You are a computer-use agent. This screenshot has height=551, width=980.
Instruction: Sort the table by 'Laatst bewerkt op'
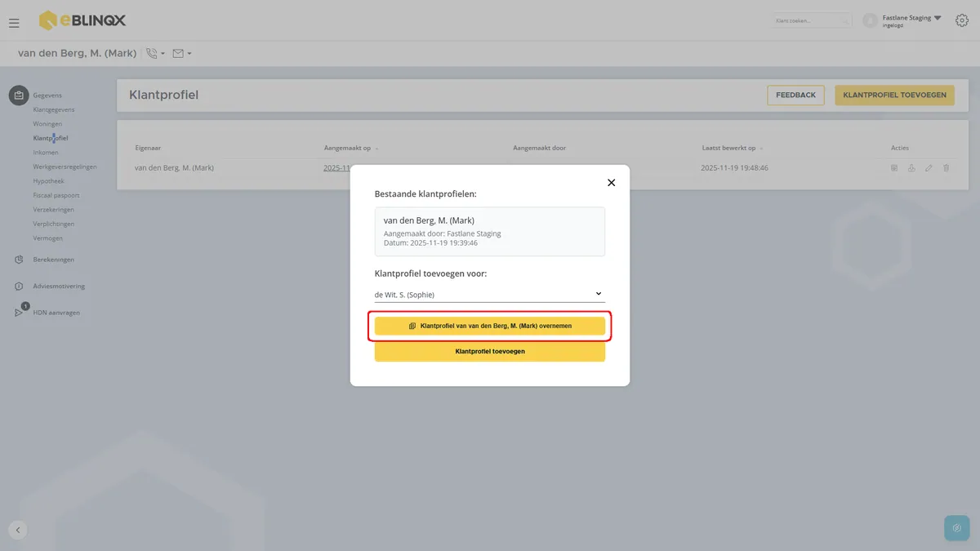click(x=732, y=148)
